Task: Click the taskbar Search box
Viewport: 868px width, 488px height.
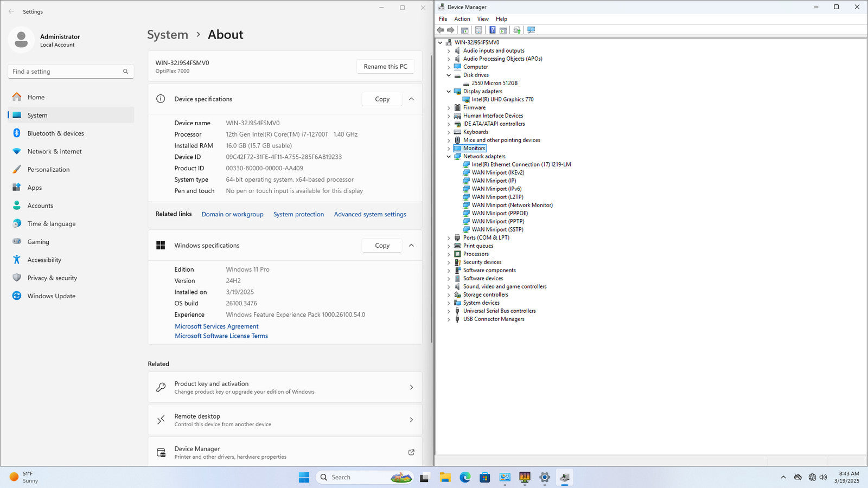Action: point(365,477)
